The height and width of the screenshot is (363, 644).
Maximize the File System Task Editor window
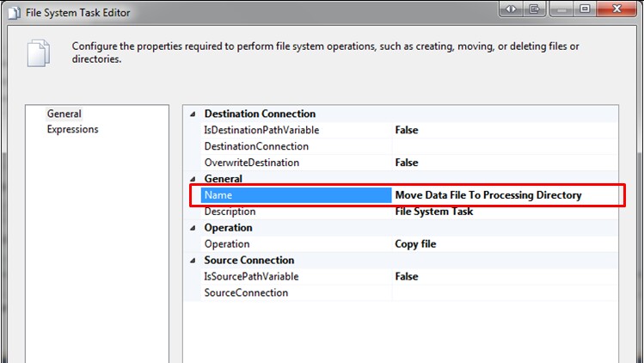(585, 9)
